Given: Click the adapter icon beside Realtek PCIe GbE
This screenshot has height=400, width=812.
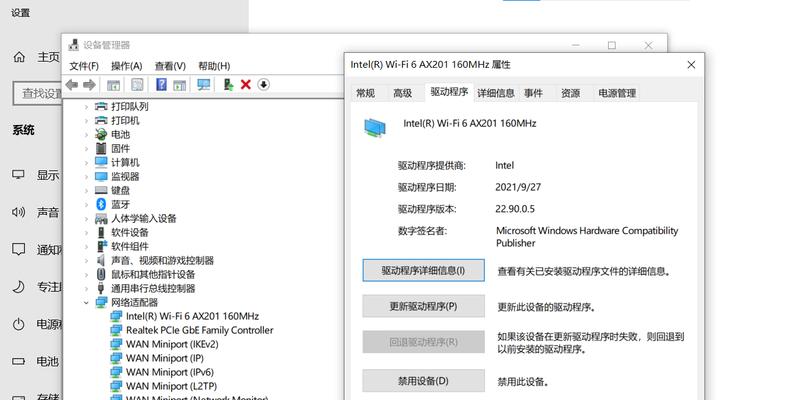Looking at the screenshot, I should tap(117, 331).
